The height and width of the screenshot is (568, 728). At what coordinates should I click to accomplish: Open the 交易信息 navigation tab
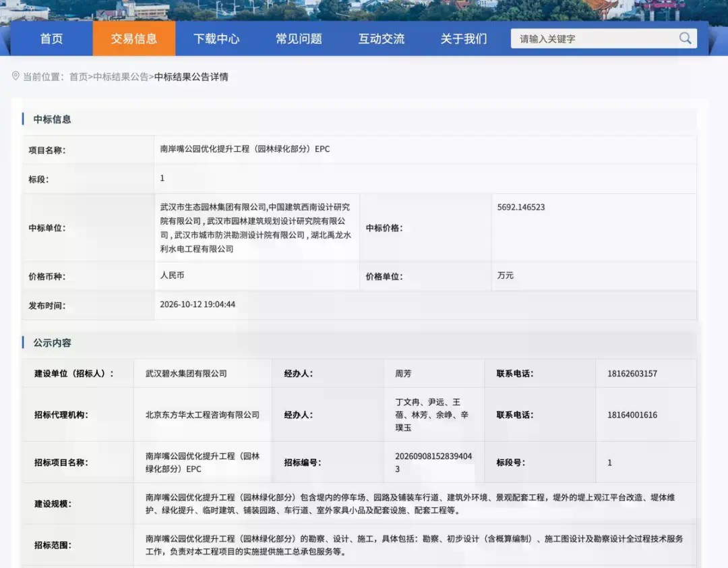click(134, 38)
